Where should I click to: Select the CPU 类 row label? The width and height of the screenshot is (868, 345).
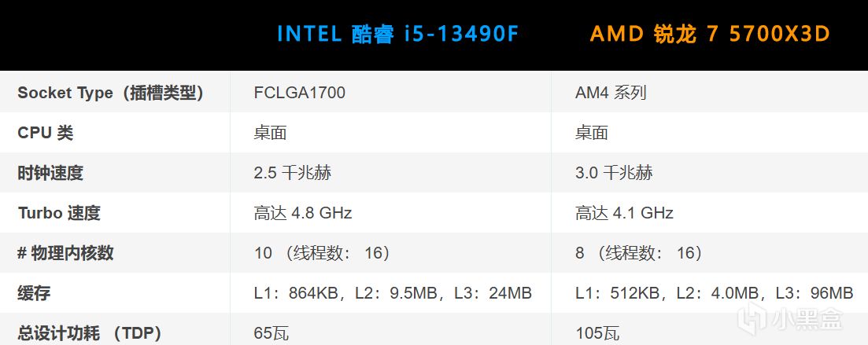pyautogui.click(x=46, y=134)
